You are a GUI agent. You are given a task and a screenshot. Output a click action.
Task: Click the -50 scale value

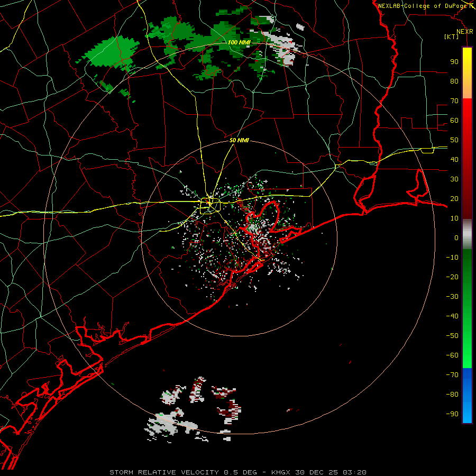452,336
